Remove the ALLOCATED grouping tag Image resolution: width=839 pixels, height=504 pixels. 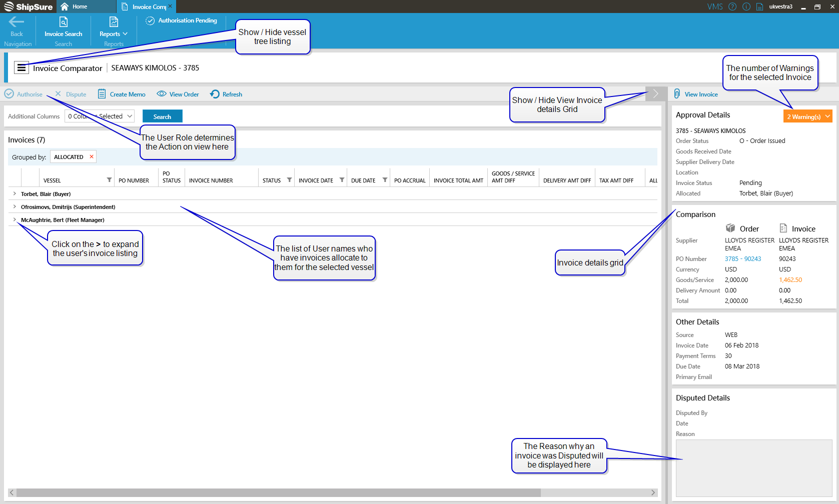point(92,157)
